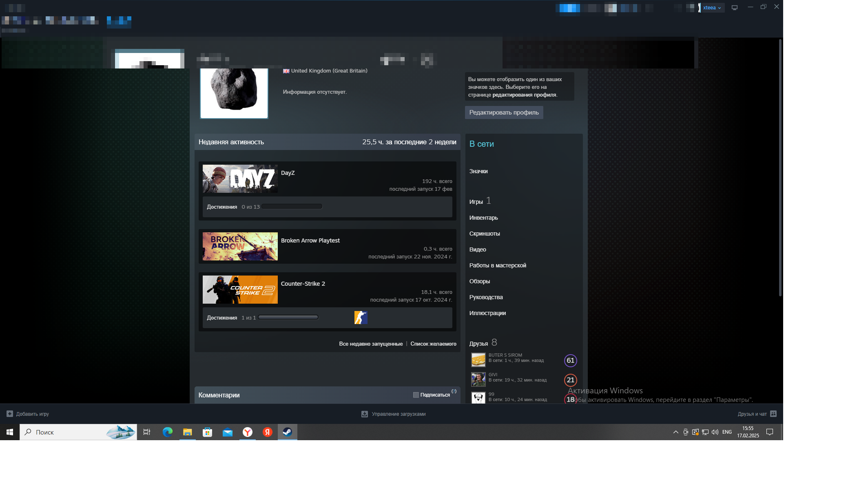Click the Поиск taskbar search field
Screen dimensions: 868x494
pos(78,432)
